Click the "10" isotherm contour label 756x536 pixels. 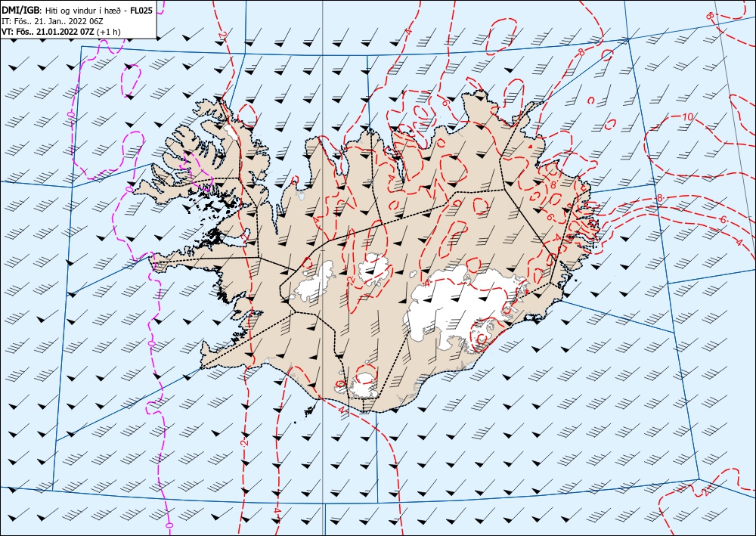[x=688, y=116]
